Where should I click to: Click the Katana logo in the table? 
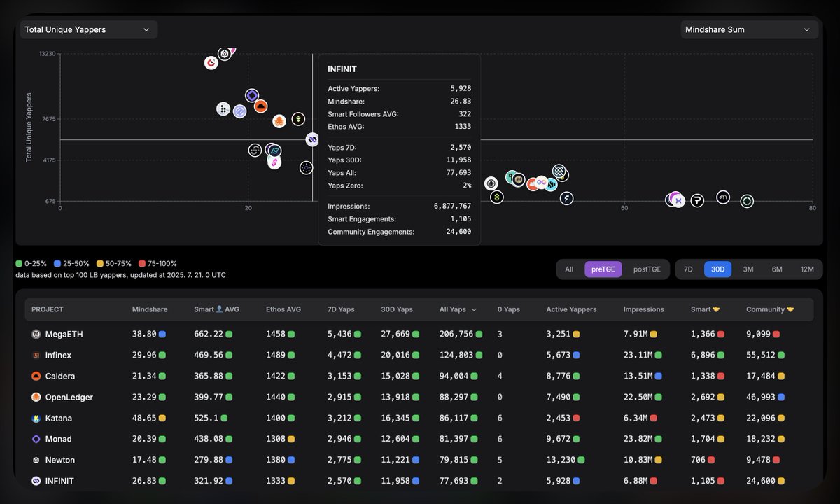click(x=36, y=419)
